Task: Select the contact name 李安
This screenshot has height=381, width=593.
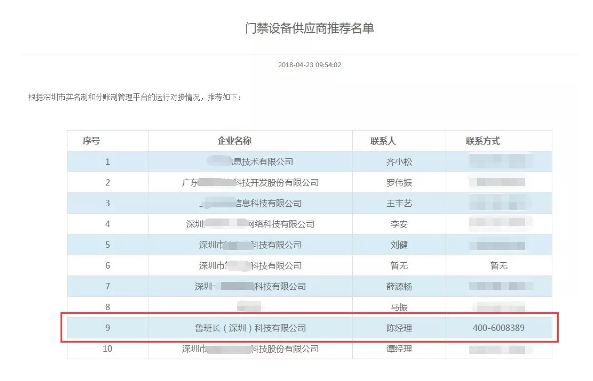Action: tap(399, 224)
